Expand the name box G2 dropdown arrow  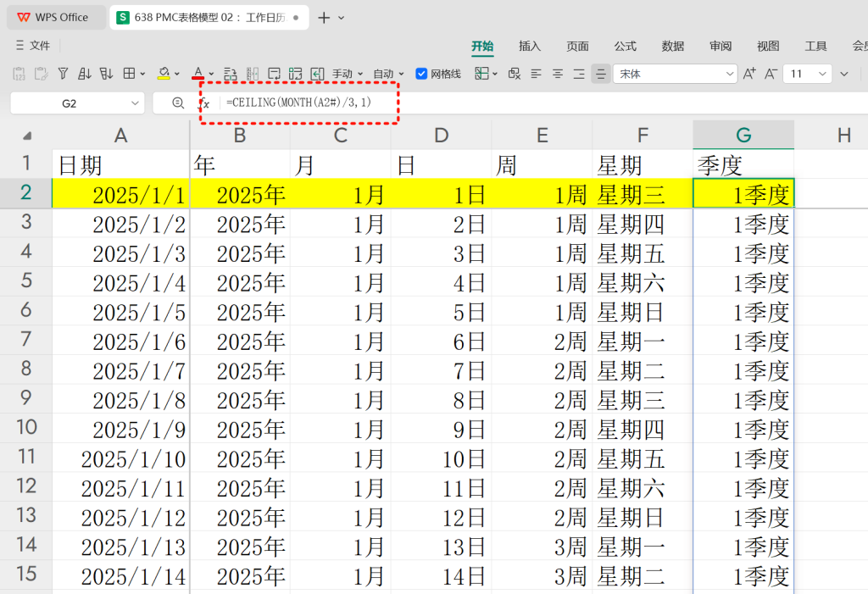point(135,103)
